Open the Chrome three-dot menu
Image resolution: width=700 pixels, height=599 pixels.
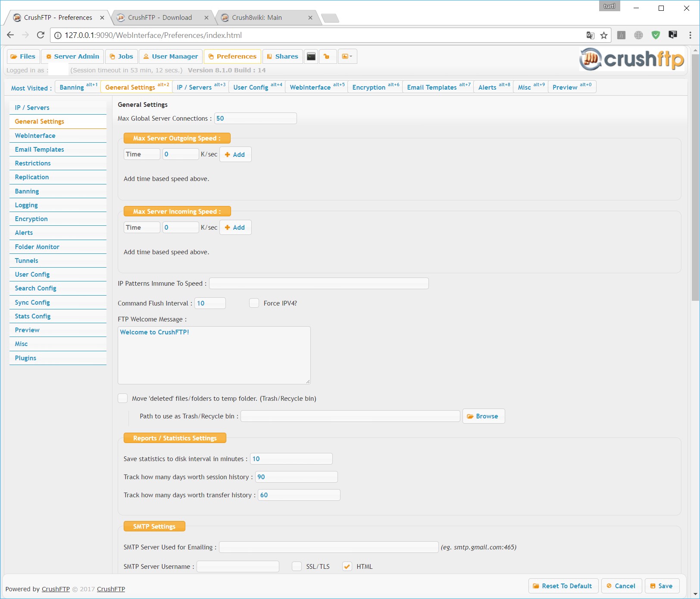pyautogui.click(x=690, y=35)
